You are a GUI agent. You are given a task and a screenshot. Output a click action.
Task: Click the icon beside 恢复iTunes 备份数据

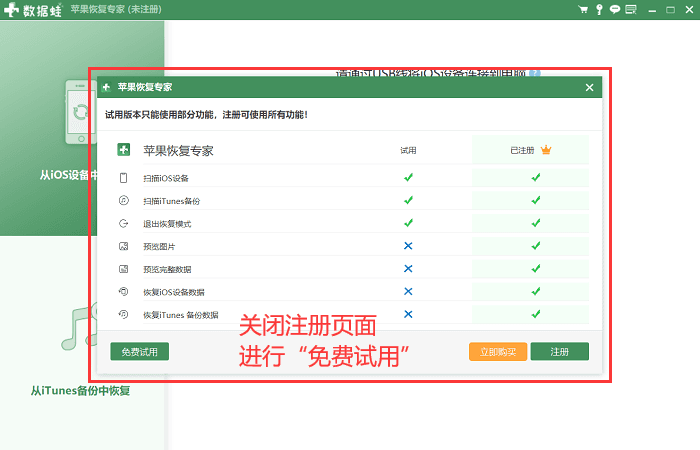(124, 314)
